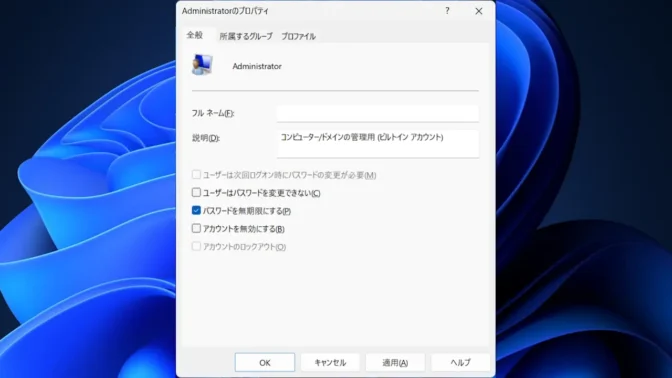
Task: Open the プロファイル tab
Action: coord(298,36)
